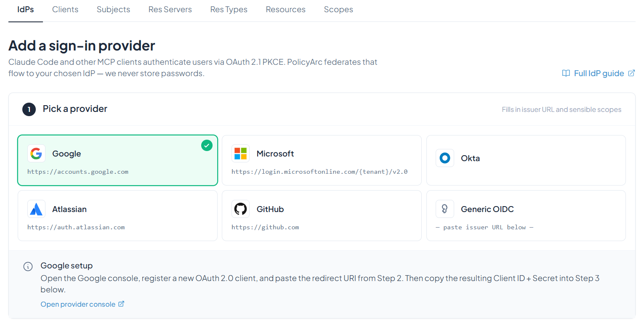Click the Atlassian logo icon

click(36, 209)
